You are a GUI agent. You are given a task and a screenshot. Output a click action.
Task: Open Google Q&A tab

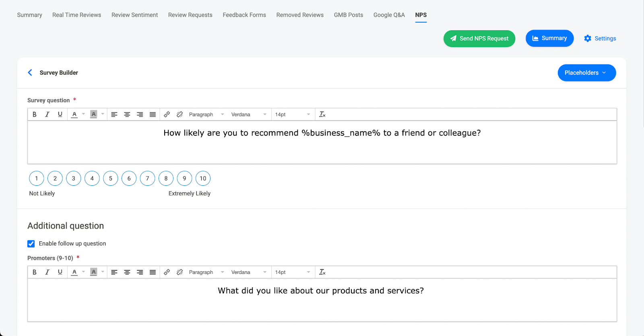389,15
